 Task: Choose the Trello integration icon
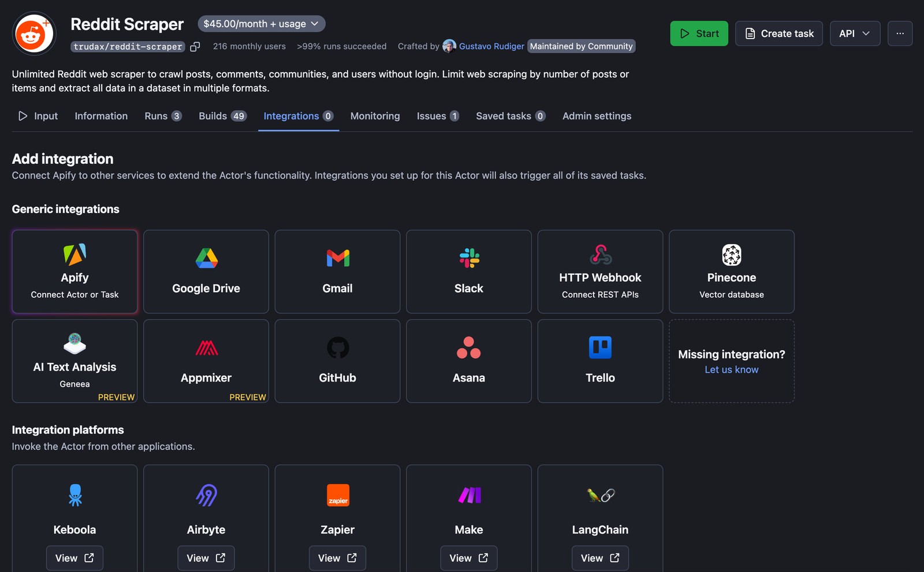coord(600,348)
